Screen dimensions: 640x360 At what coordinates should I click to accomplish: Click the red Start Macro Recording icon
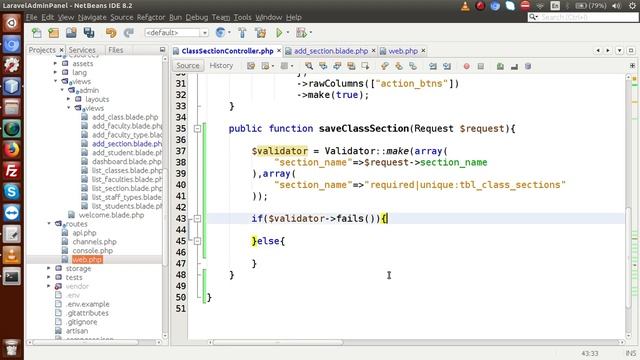[467, 66]
